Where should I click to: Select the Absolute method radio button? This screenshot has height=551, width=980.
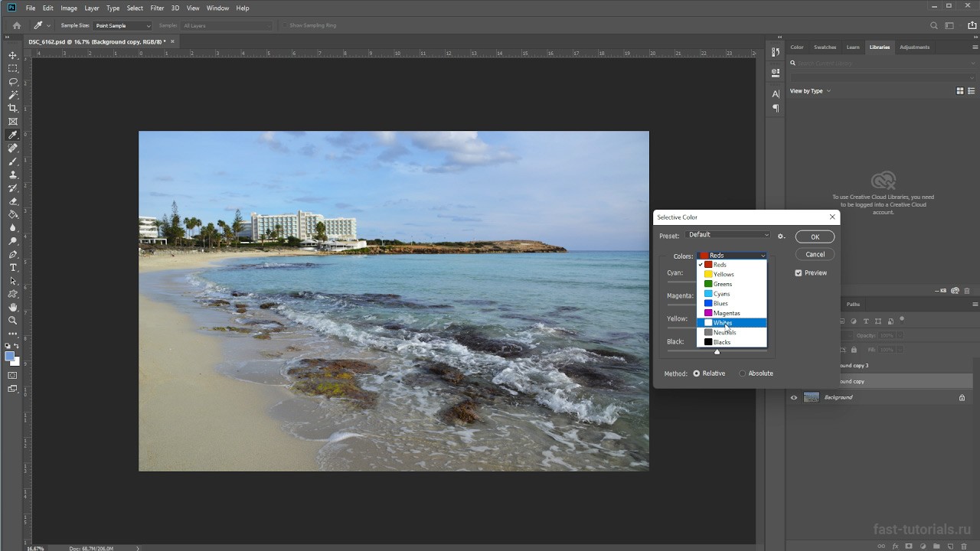point(743,373)
